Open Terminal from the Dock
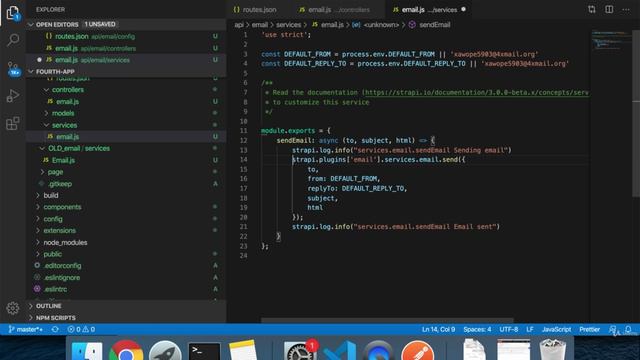This screenshot has height=360, width=640. click(204, 351)
